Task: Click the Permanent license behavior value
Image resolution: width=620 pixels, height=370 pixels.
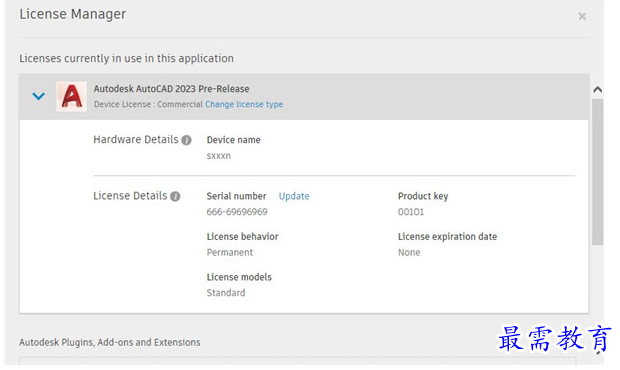Action: coord(230,252)
